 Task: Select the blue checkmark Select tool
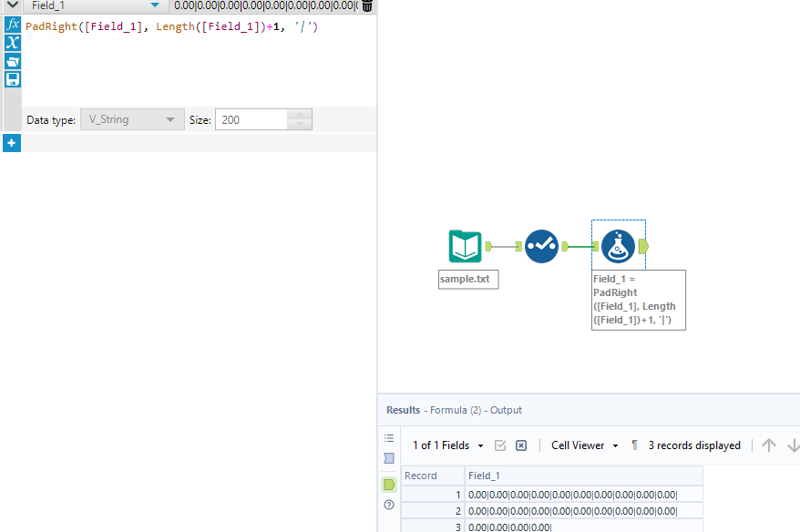[541, 246]
